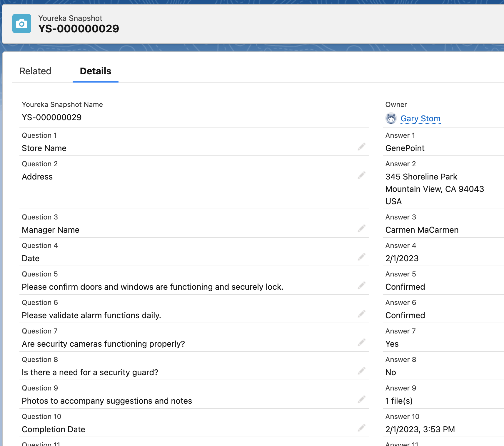The height and width of the screenshot is (446, 504).
Task: Switch to the Related tab
Action: [x=35, y=71]
